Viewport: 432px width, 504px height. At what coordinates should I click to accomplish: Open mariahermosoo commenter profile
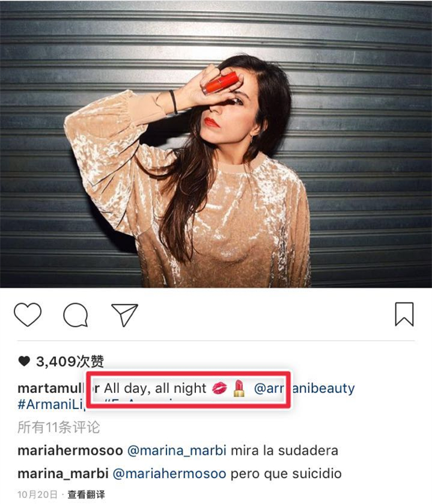70,451
